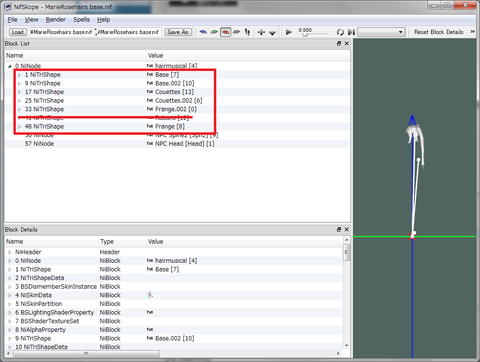This screenshot has width=480, height=362.
Task: Expand 17 NiTriShape in Block List
Action: tap(19, 92)
